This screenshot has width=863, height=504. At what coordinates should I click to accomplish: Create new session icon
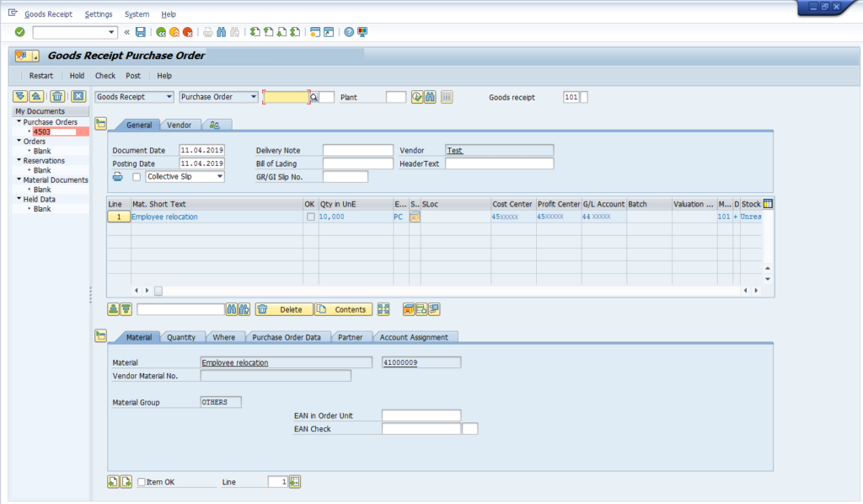(315, 32)
